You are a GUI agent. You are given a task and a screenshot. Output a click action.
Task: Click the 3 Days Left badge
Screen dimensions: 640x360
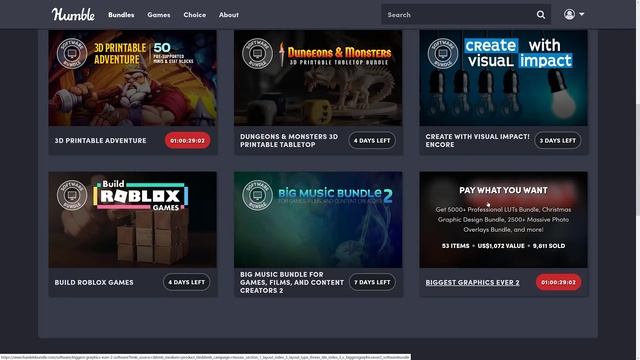558,140
